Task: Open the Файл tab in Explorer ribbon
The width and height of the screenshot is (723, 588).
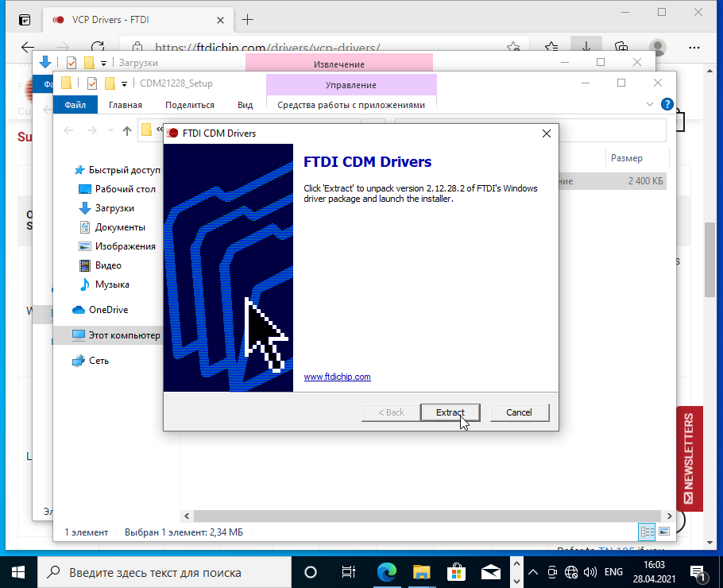Action: (75, 105)
